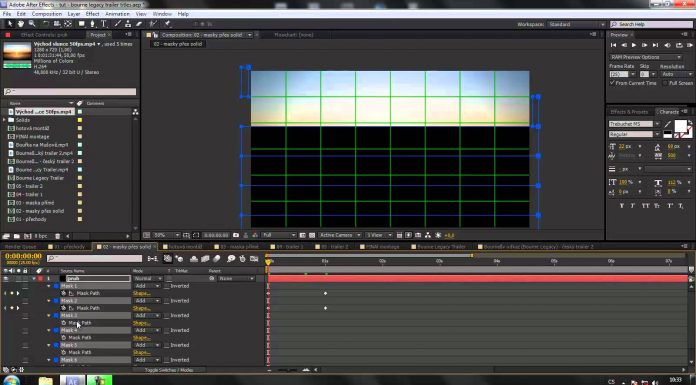Select the Pan Behind tool
Image resolution: width=696 pixels, height=385 pixels.
coord(68,24)
